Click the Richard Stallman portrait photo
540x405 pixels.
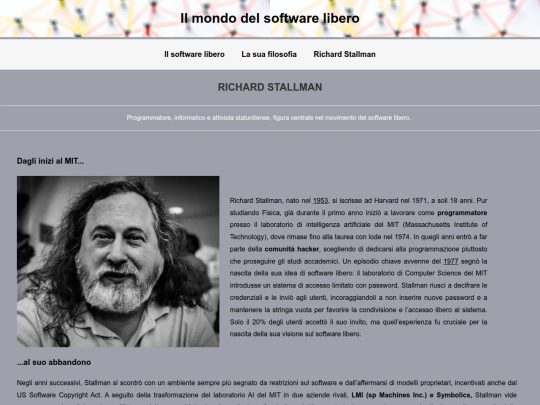click(118, 261)
